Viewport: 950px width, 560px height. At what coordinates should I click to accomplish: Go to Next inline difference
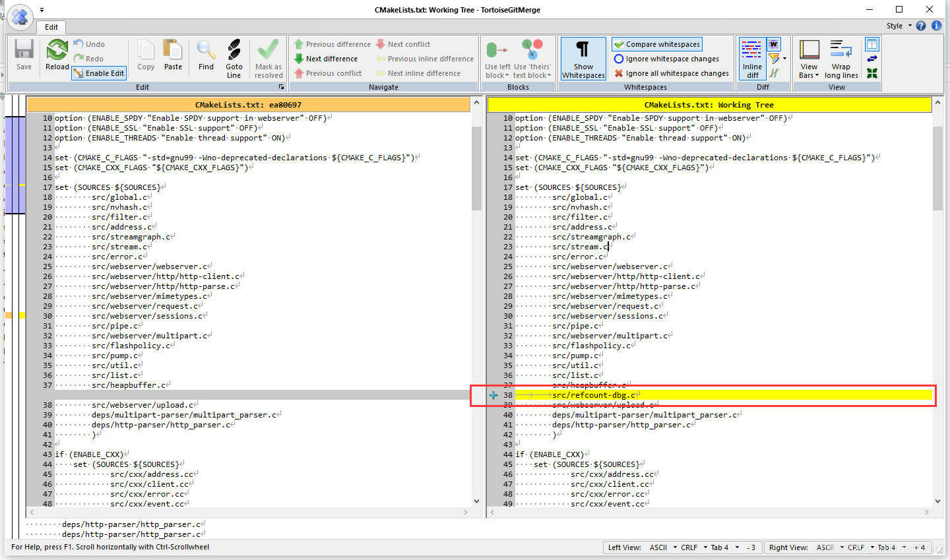(x=418, y=73)
